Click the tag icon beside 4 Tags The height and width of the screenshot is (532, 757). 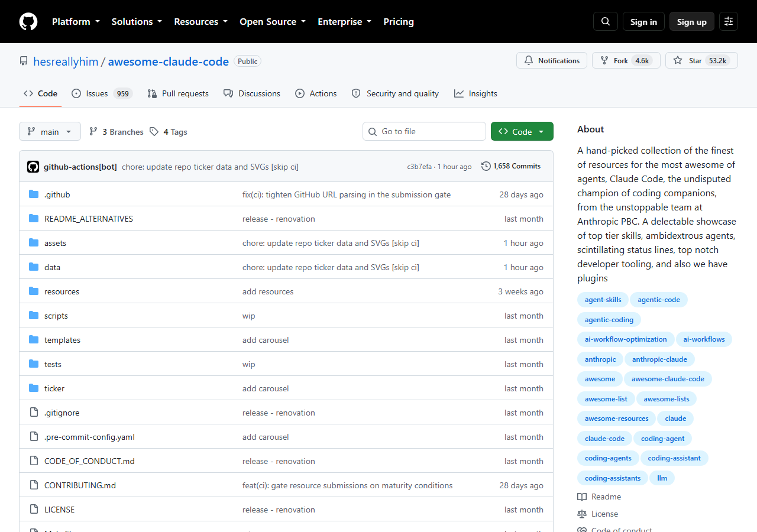(154, 132)
